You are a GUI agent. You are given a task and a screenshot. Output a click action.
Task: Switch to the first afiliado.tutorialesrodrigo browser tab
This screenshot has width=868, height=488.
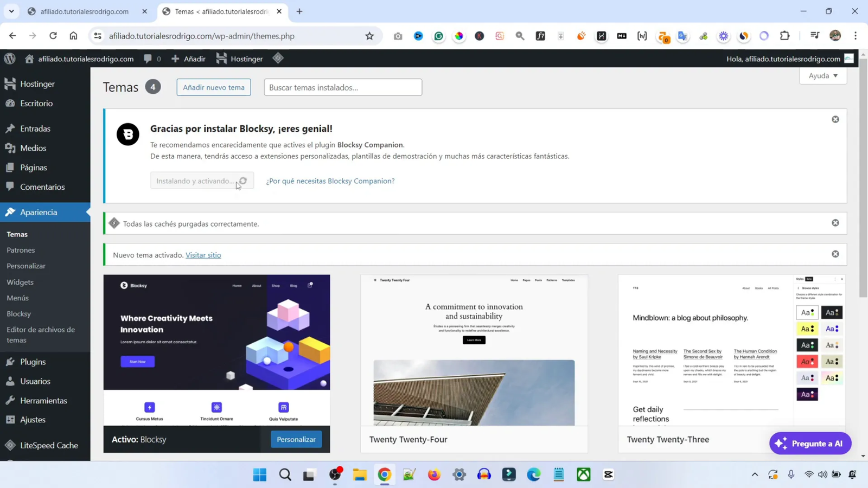point(81,11)
